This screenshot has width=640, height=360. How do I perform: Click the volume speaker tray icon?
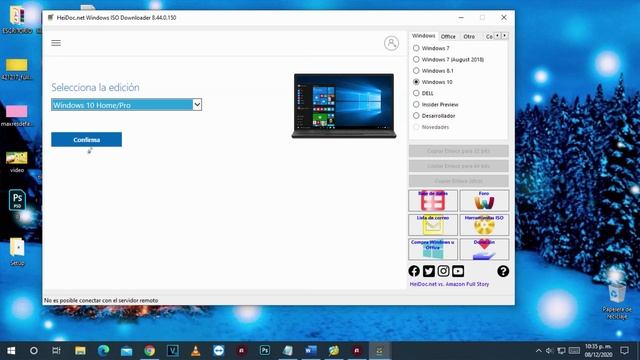coord(550,351)
